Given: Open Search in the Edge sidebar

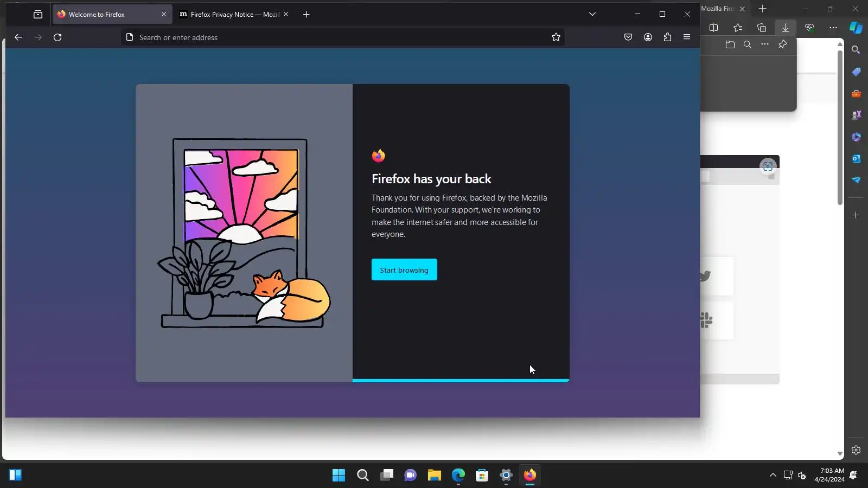Looking at the screenshot, I should click(x=856, y=50).
